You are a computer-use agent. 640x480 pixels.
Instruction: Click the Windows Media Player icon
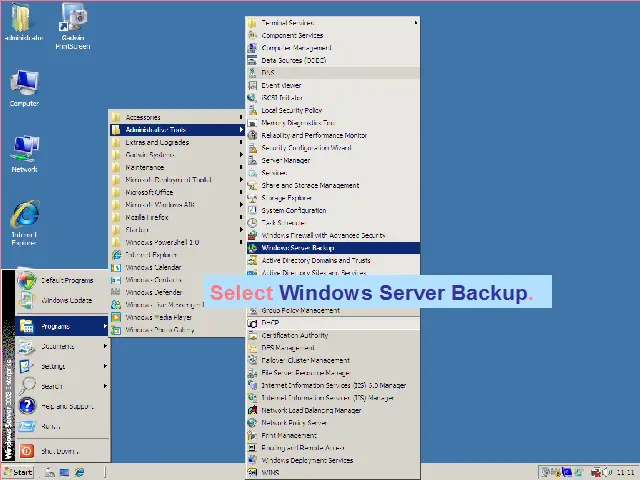click(116, 317)
